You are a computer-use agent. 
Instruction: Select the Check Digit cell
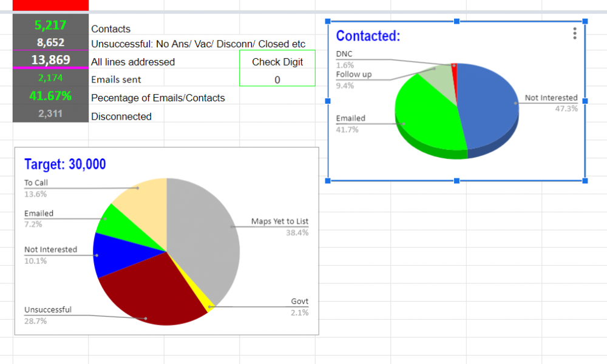point(277,61)
